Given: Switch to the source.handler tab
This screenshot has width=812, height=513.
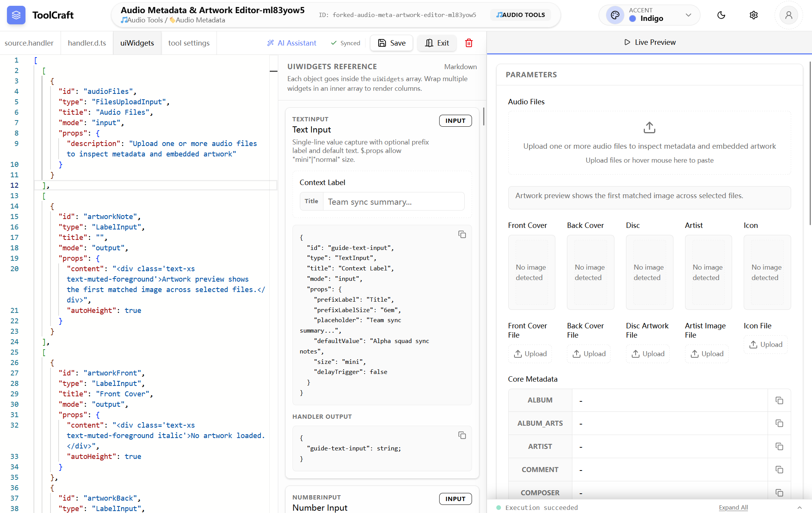Looking at the screenshot, I should pos(29,43).
